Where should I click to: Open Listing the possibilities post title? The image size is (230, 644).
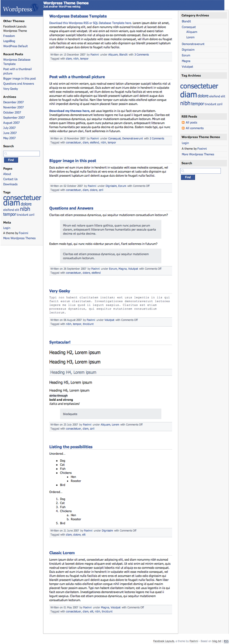click(x=71, y=447)
